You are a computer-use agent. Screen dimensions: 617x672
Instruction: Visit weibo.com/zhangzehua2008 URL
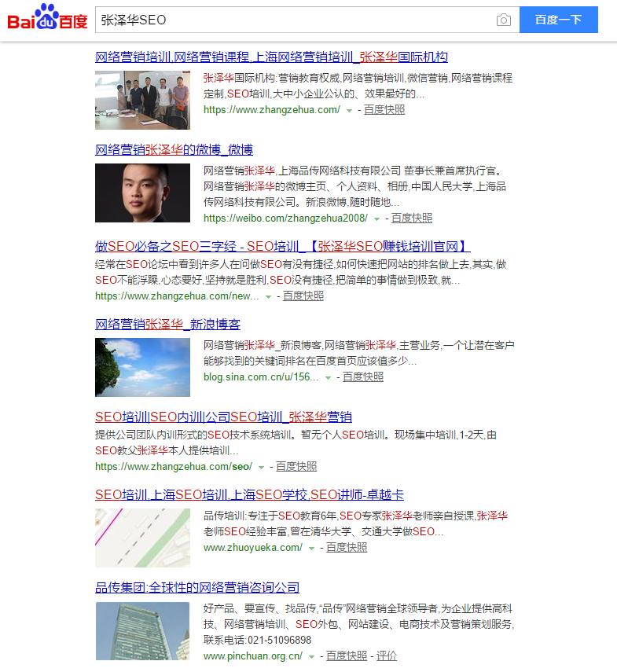(x=285, y=218)
